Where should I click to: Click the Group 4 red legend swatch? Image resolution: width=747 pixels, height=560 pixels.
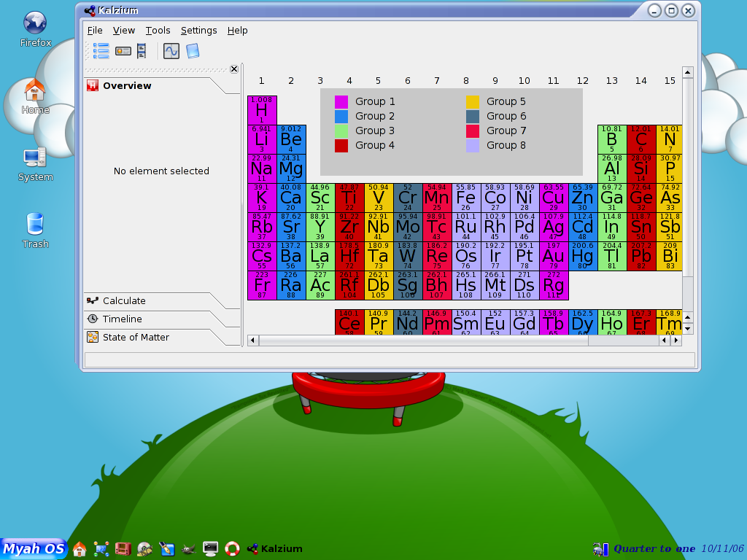pyautogui.click(x=341, y=146)
